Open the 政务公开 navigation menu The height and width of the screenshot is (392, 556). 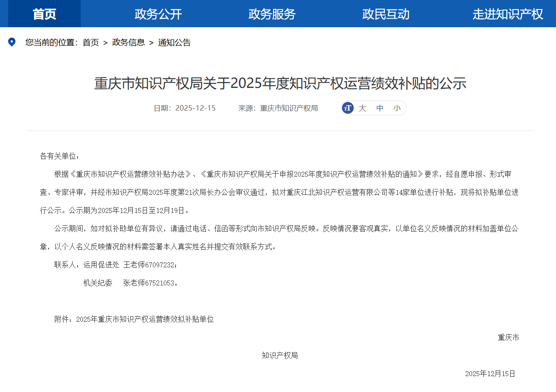click(158, 14)
